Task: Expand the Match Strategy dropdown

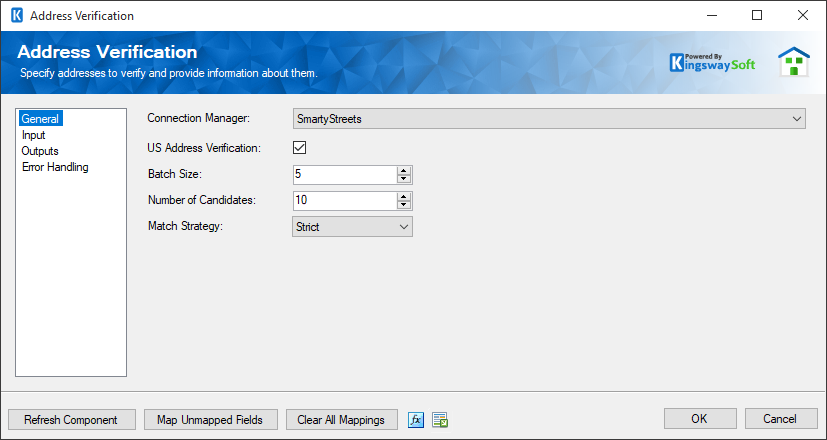Action: [352, 227]
